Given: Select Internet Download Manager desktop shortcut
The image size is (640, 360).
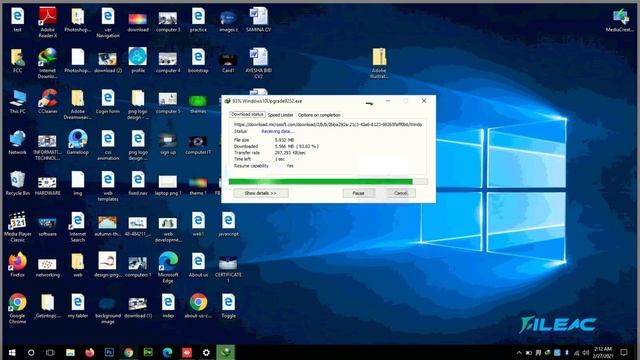Looking at the screenshot, I should pyautogui.click(x=48, y=63).
